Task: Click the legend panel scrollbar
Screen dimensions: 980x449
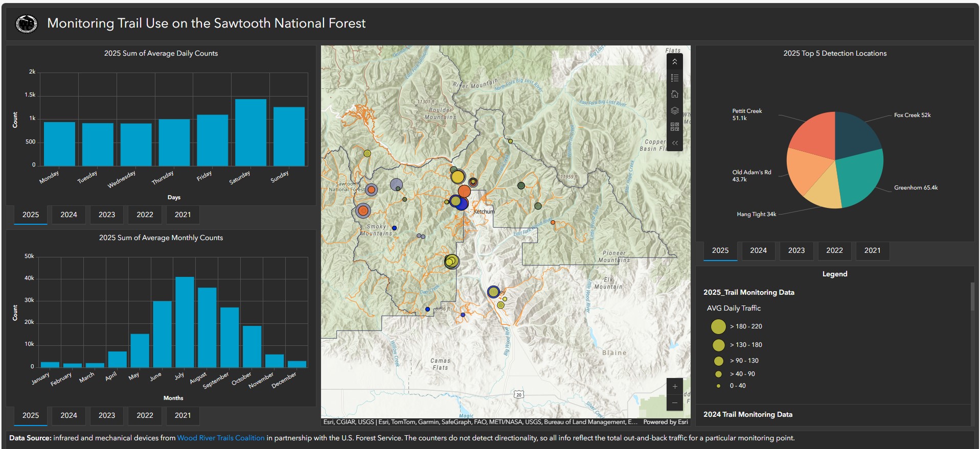Action: [x=972, y=296]
